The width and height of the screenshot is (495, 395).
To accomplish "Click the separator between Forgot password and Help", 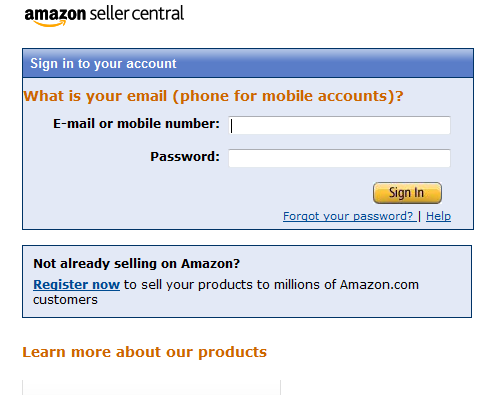I will 419,216.
